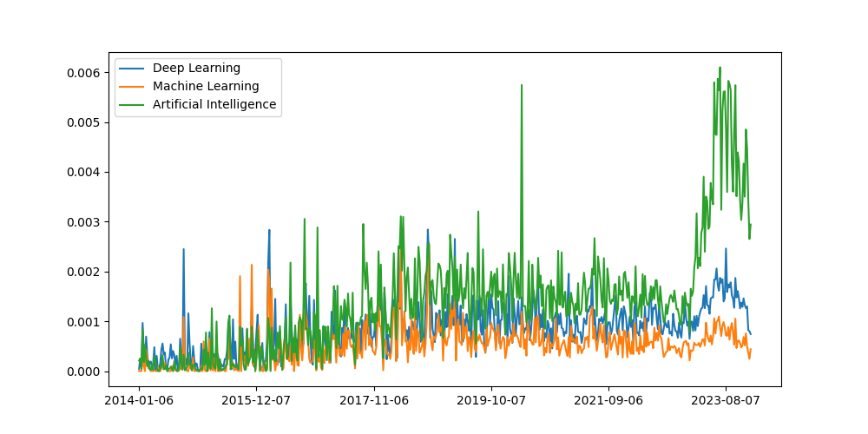Screen dimensions: 868x434
Task: Select the green Artificial Intelligence legend swatch
Action: [133, 105]
